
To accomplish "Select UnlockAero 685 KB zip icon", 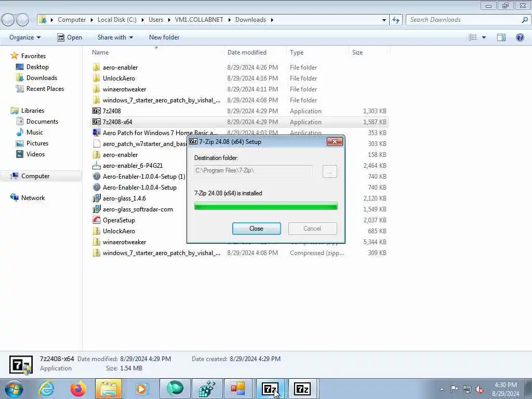I will [96, 231].
